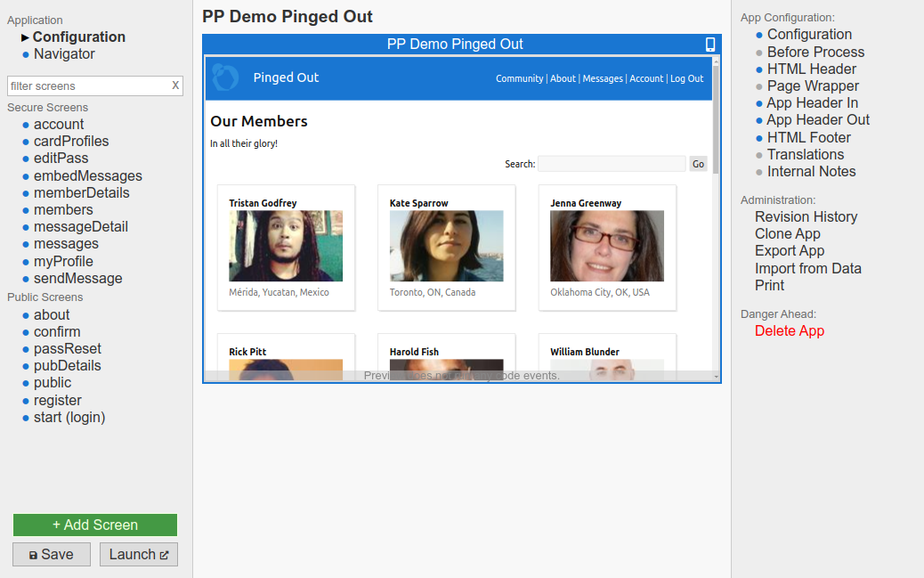Open the start (login) public screen

pyautogui.click(x=69, y=418)
